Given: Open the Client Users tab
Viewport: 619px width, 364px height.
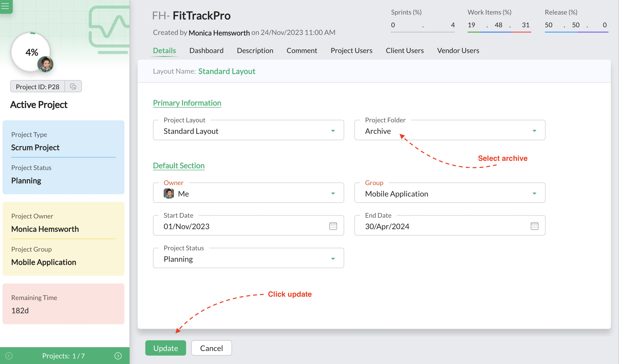Looking at the screenshot, I should pyautogui.click(x=405, y=50).
